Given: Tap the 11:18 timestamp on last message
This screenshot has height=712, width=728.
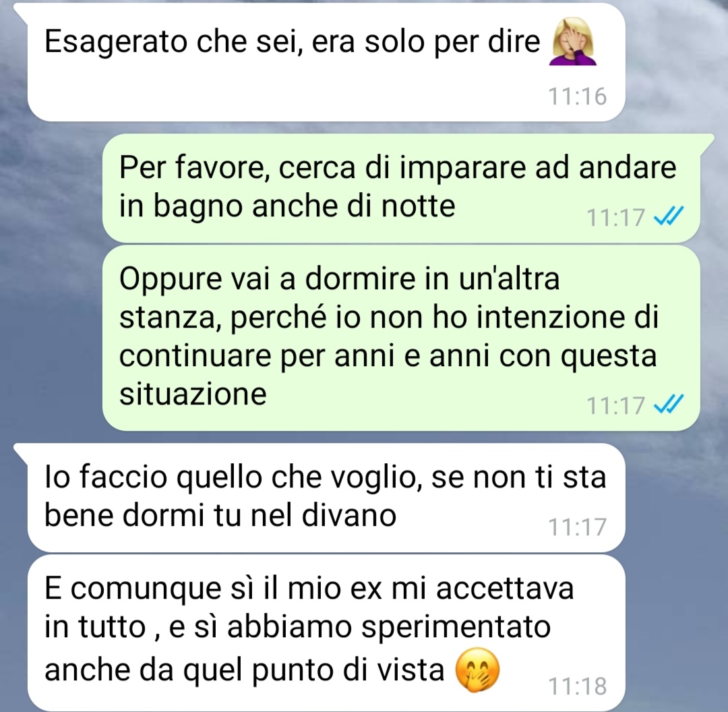Looking at the screenshot, I should [578, 686].
